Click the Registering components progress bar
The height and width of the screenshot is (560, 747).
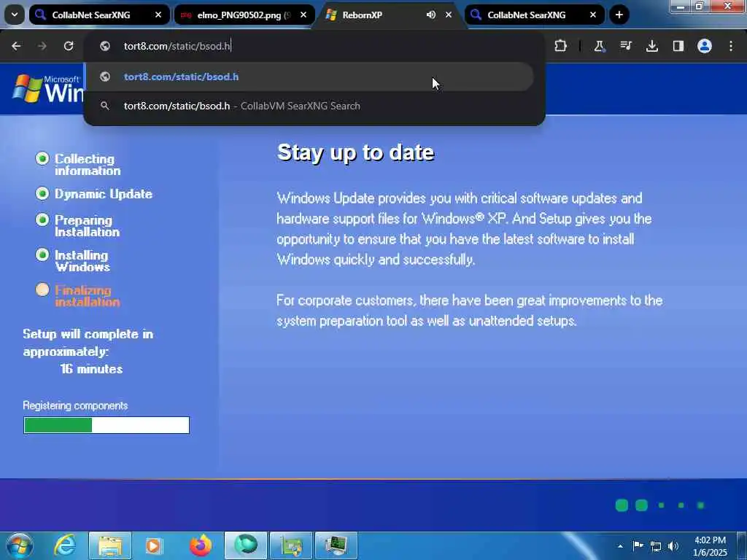coord(107,425)
